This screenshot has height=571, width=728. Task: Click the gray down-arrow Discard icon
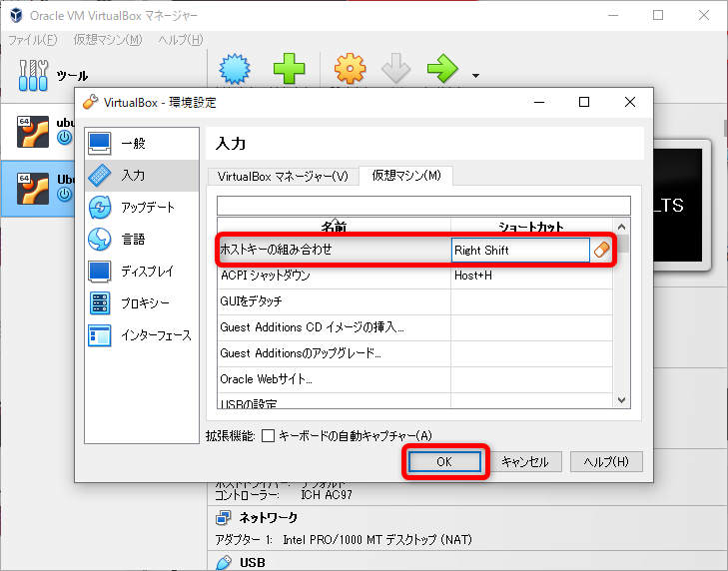coord(395,68)
